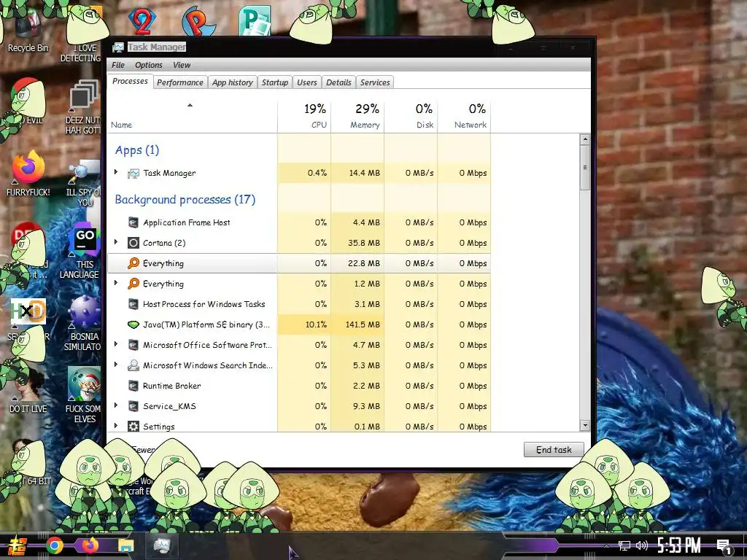Switch to the Performance tab

[180, 82]
